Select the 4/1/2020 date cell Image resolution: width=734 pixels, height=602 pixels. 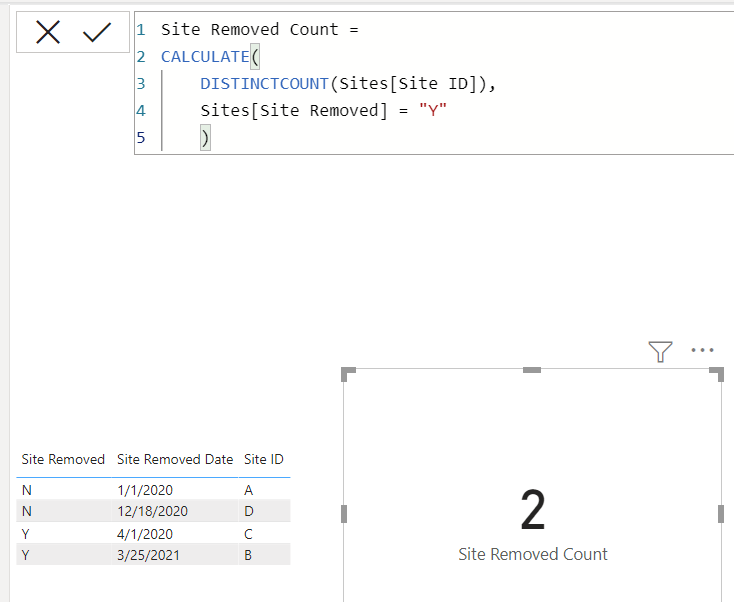[145, 534]
